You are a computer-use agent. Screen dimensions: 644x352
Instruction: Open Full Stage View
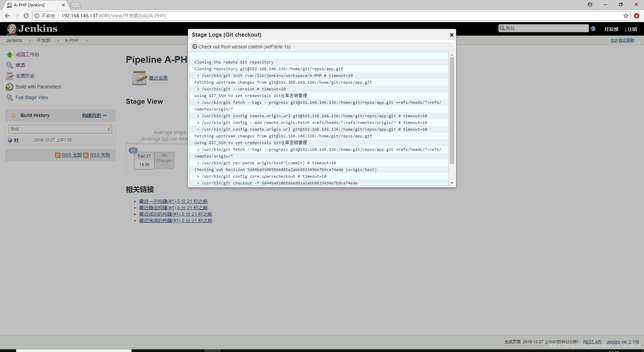tap(32, 97)
